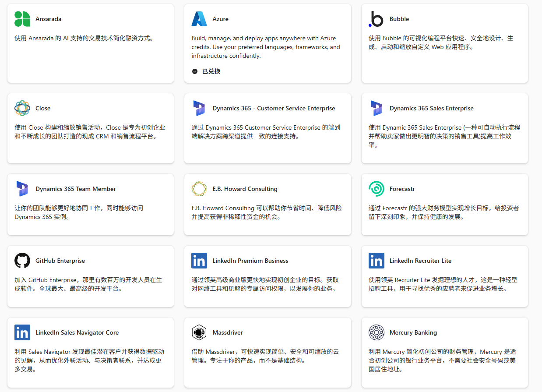Open E.B. Howard Consulting title
The width and height of the screenshot is (542, 392).
(x=245, y=189)
